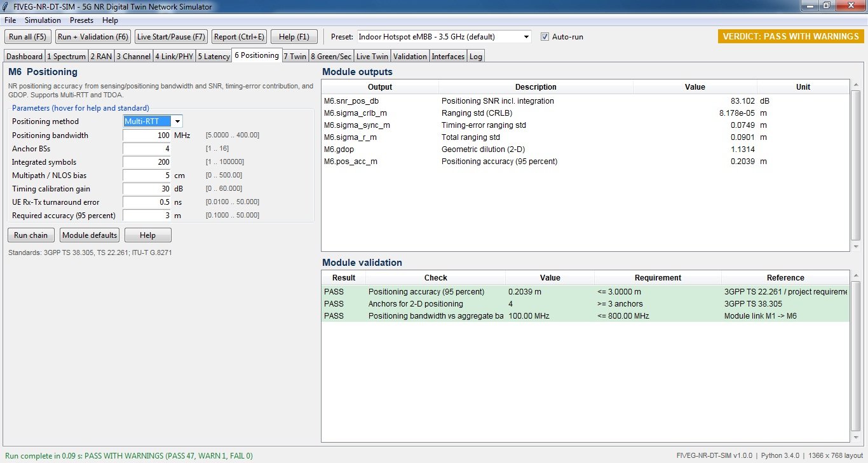
Task: Click the UE Rx-Tx turnaround error field
Action: [147, 202]
